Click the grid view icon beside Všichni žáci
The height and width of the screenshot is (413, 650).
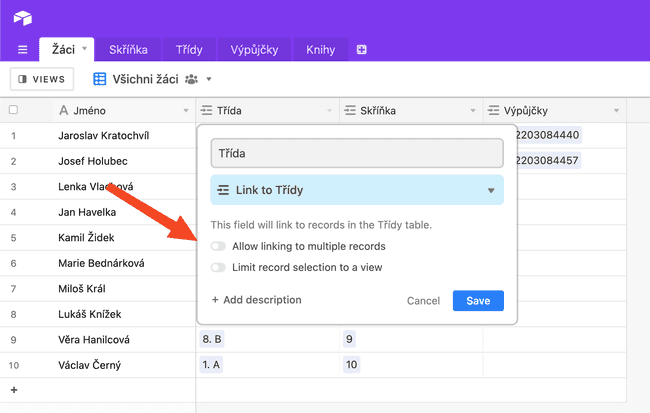[x=99, y=79]
